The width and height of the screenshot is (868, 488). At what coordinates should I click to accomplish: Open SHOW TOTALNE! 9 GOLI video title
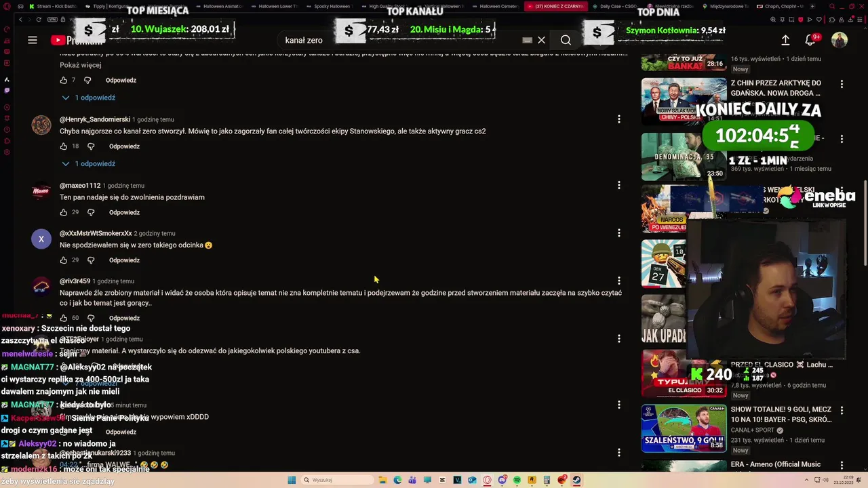tap(781, 414)
